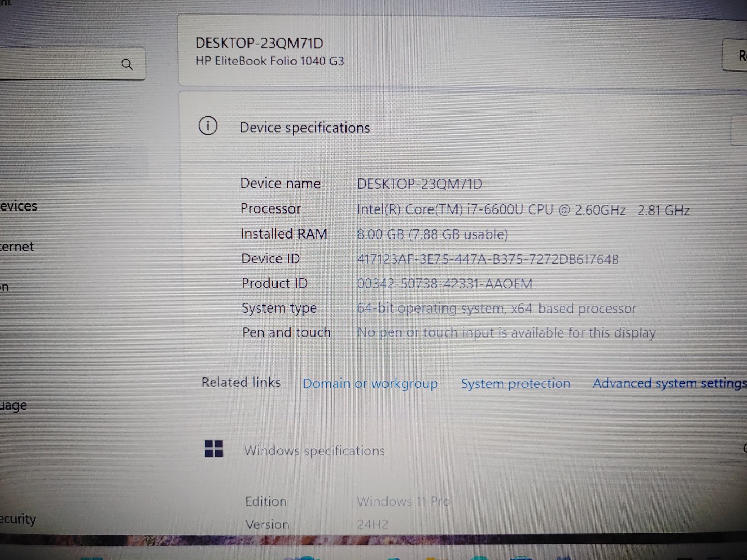This screenshot has height=560, width=747.
Task: Click the Device name value DESKTOP-23QM71D
Action: 420,184
